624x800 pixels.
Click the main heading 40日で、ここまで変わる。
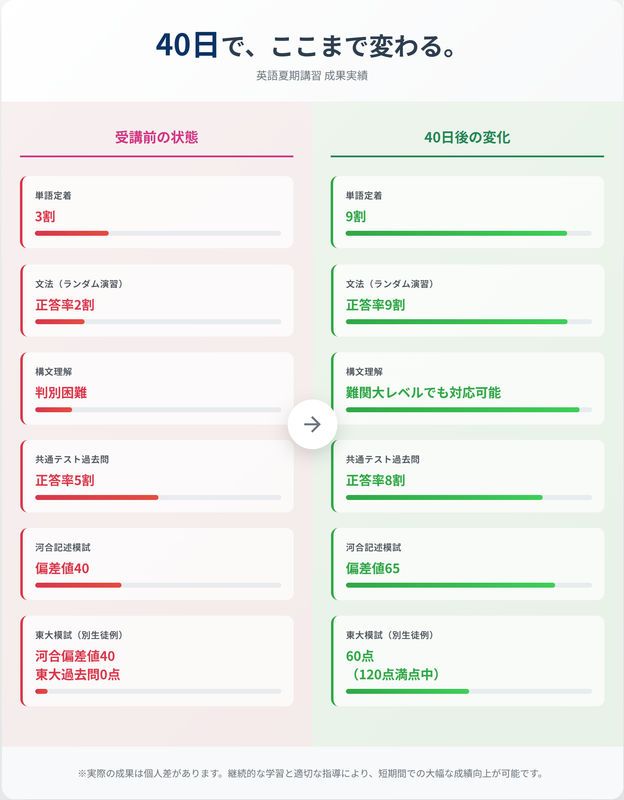point(306,45)
